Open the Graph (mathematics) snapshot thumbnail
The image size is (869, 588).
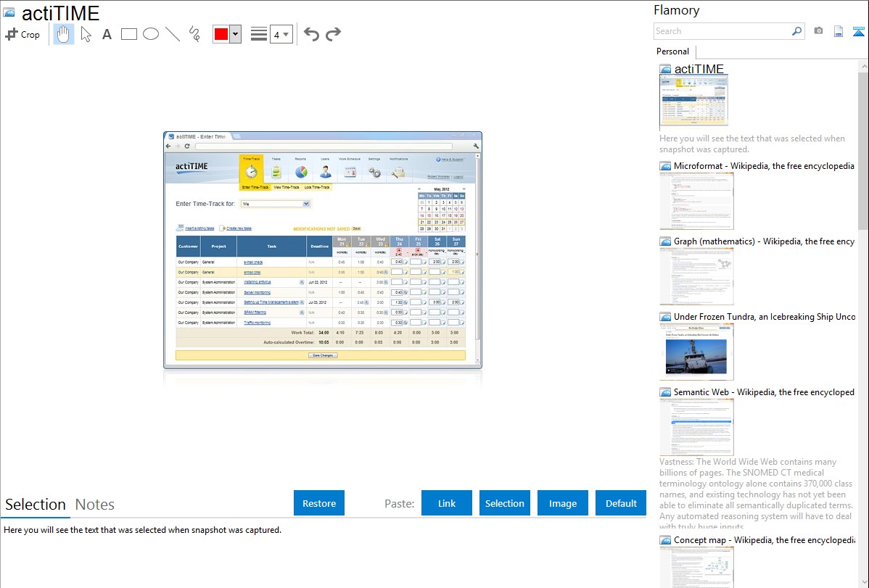696,276
